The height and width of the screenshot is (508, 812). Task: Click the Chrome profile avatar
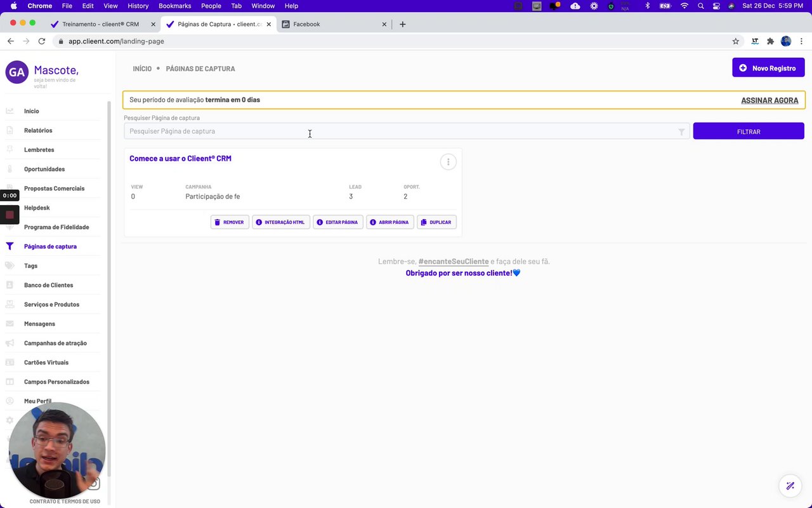click(786, 41)
